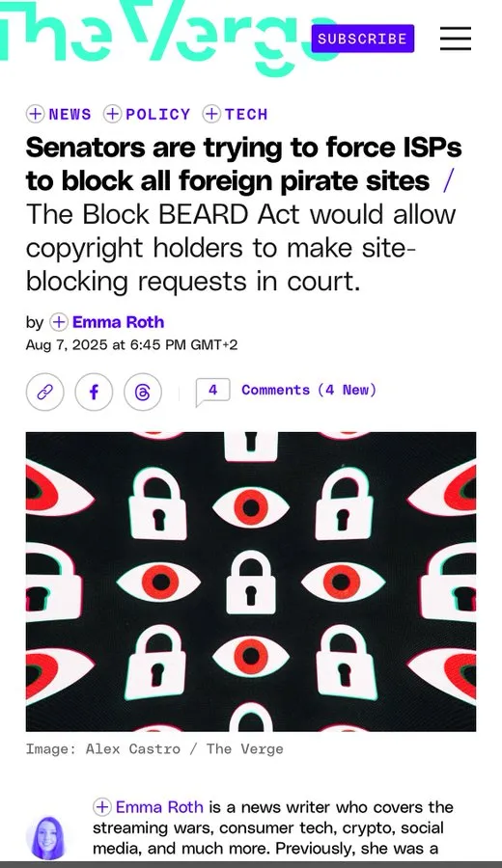Share the article on Threads icon
This screenshot has height=868, width=502.
click(143, 392)
